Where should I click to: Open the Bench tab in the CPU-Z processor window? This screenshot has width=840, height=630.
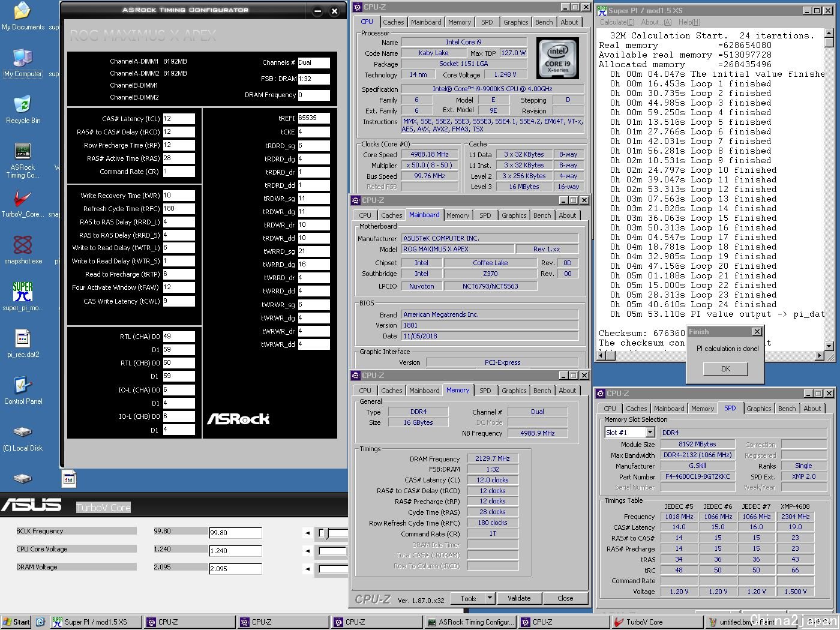[544, 22]
